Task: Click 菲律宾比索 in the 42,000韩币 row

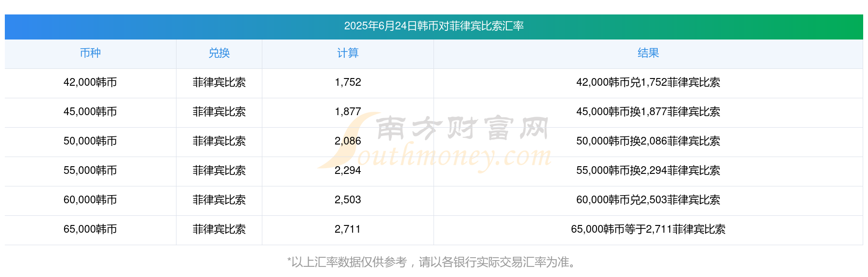Action: click(219, 82)
